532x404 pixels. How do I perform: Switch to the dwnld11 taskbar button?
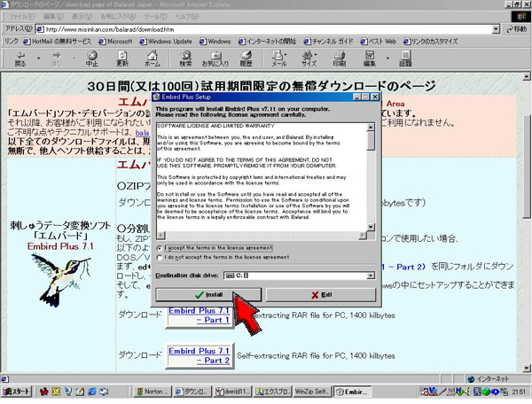tap(233, 392)
